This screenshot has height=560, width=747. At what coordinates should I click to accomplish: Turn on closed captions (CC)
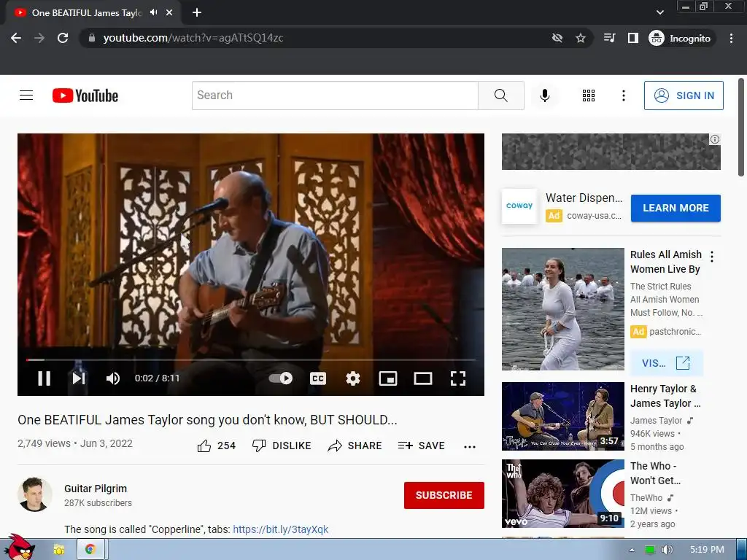318,378
